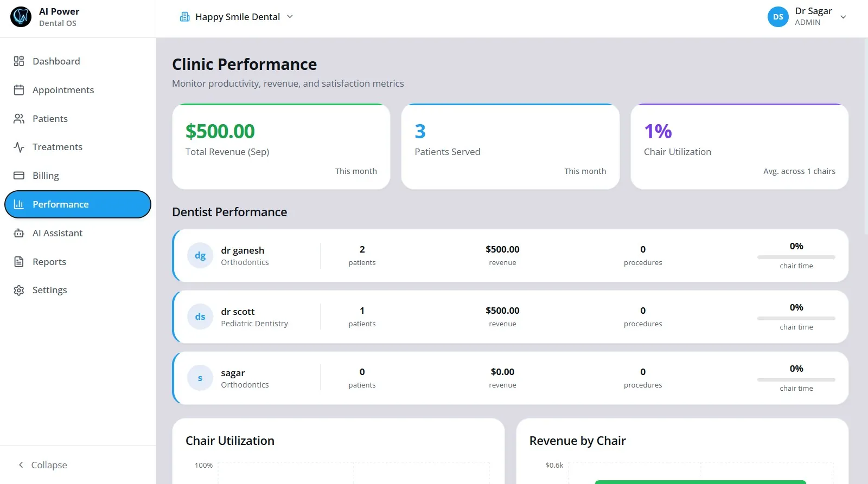Click the Billing card icon

(x=19, y=176)
